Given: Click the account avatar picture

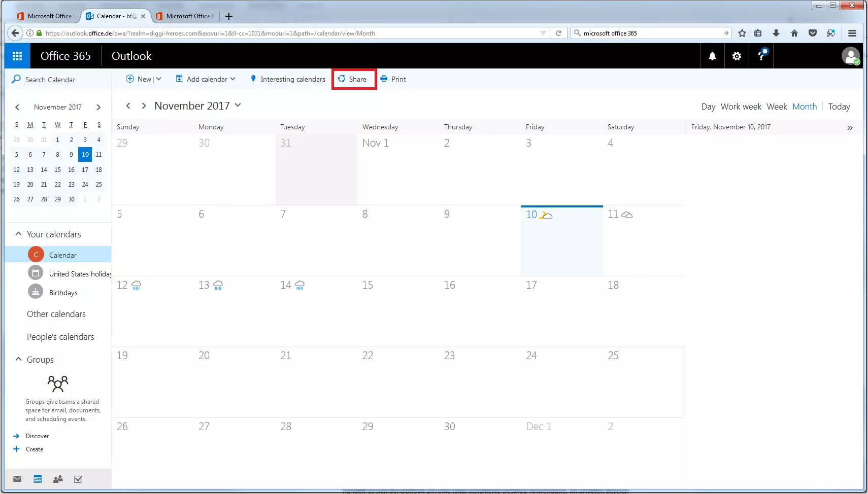Looking at the screenshot, I should [x=850, y=56].
